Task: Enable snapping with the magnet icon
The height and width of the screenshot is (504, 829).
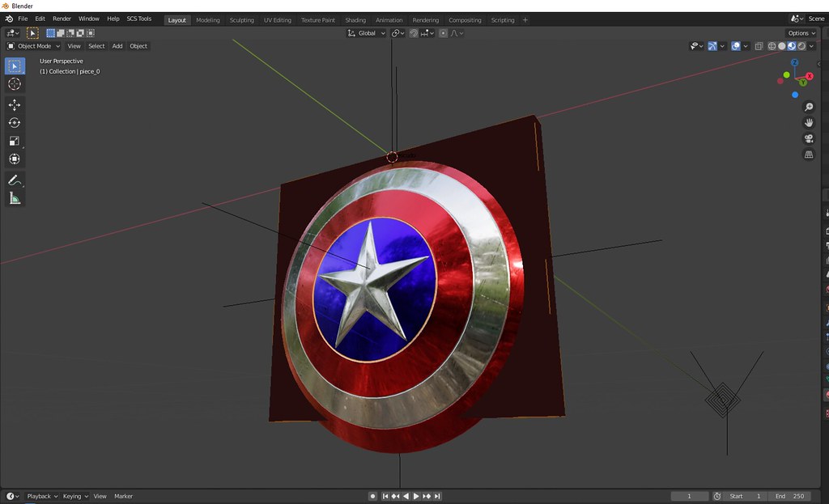Action: click(x=414, y=32)
